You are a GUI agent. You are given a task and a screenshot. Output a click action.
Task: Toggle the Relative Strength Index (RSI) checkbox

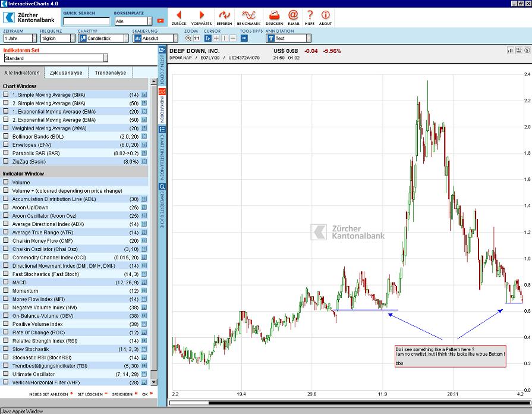6,341
